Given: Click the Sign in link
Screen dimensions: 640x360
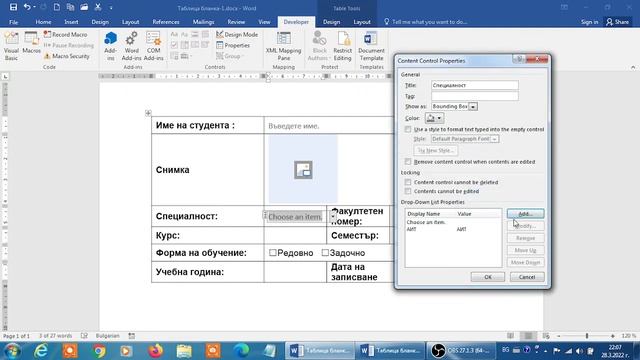Looking at the screenshot, I should coord(589,22).
